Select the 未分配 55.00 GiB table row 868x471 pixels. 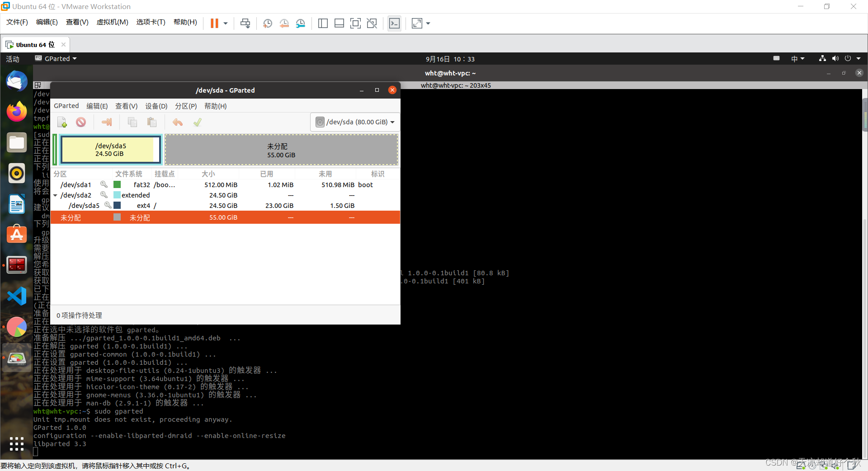pyautogui.click(x=225, y=217)
